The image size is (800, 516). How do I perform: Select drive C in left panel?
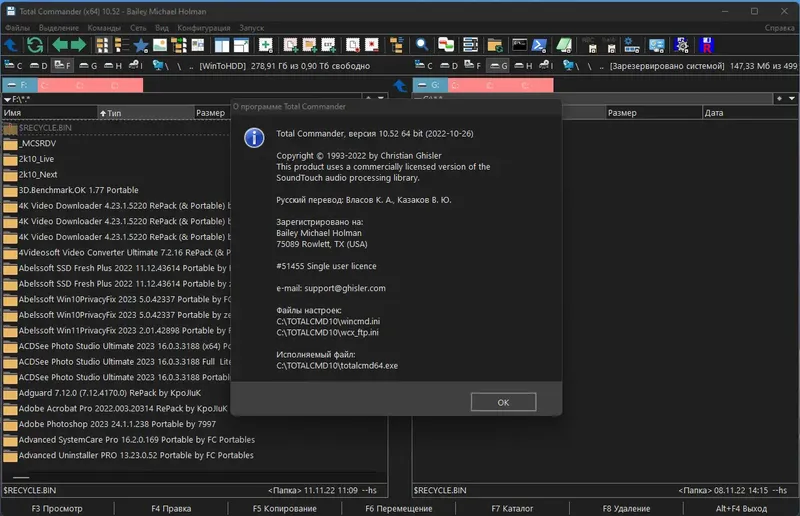13,65
